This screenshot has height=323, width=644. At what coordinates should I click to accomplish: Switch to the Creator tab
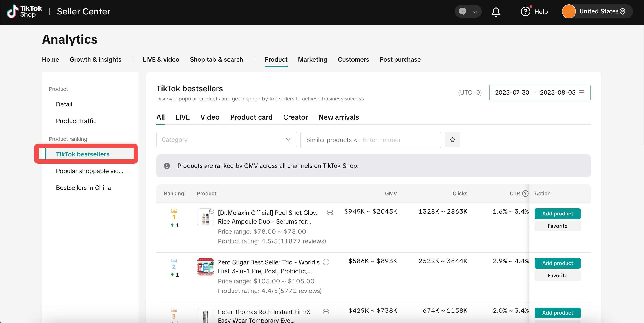[295, 117]
